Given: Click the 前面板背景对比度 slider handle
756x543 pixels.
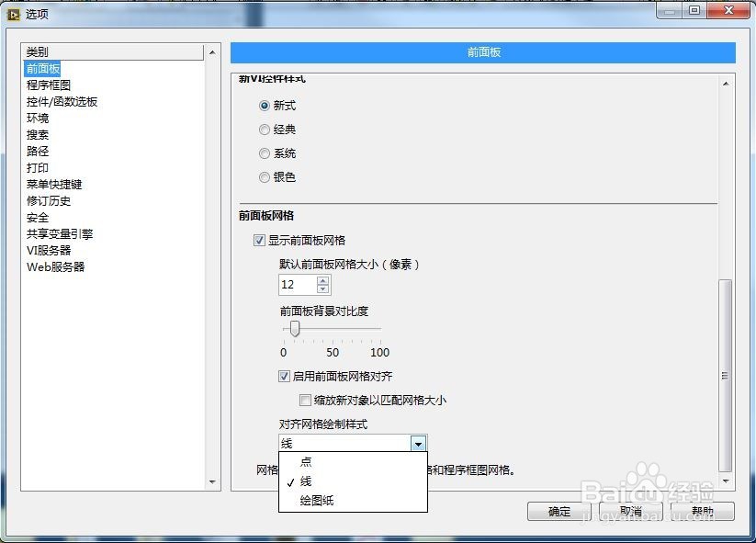Looking at the screenshot, I should [x=295, y=329].
